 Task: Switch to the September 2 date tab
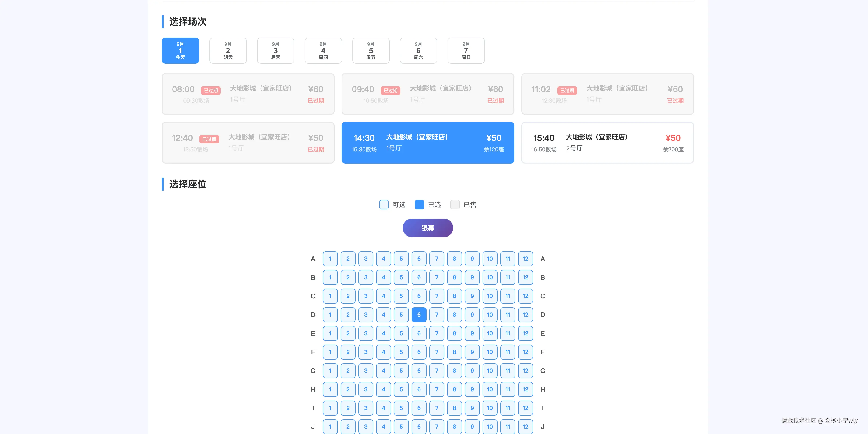point(228,50)
